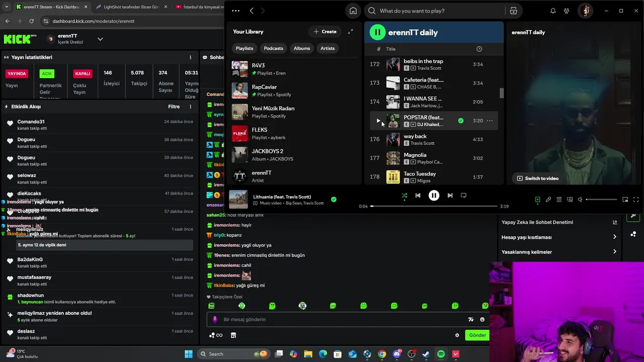Pause erennTT daily with green button

[x=377, y=32]
